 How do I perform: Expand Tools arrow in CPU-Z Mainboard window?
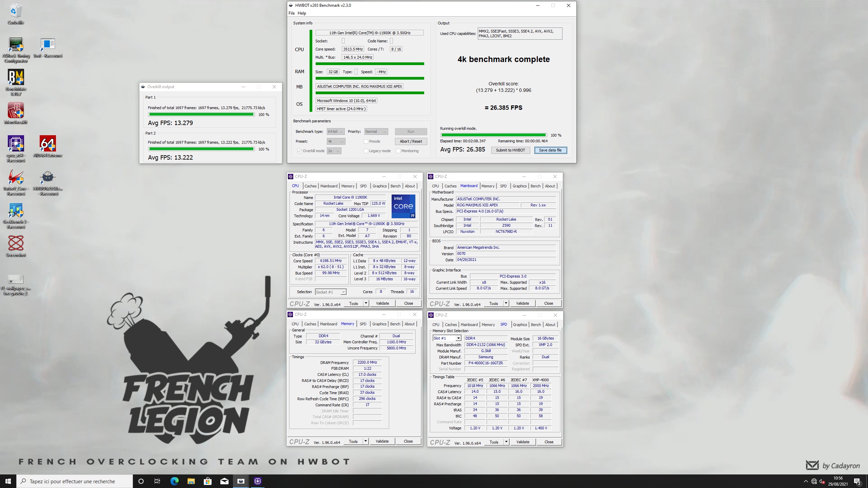[x=506, y=303]
